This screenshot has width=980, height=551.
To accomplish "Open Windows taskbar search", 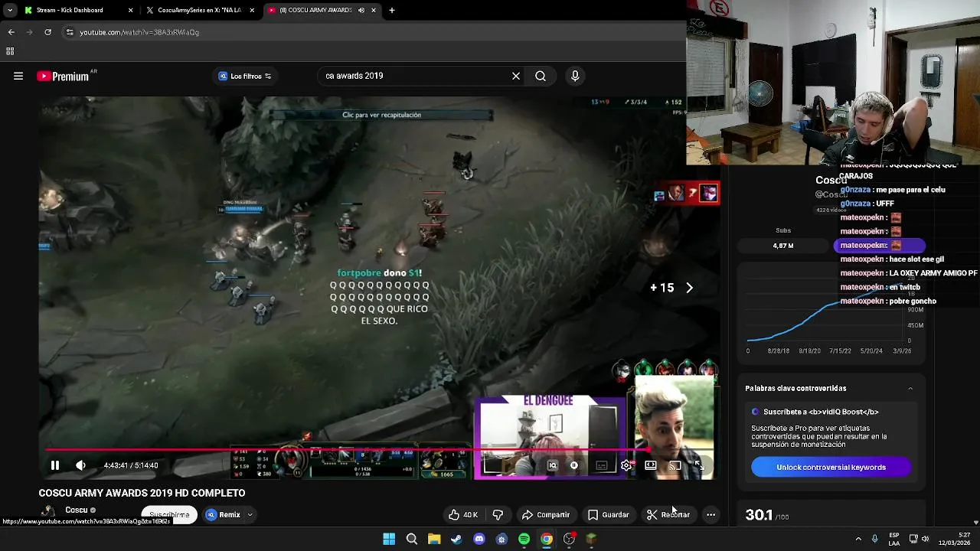I will (x=412, y=539).
